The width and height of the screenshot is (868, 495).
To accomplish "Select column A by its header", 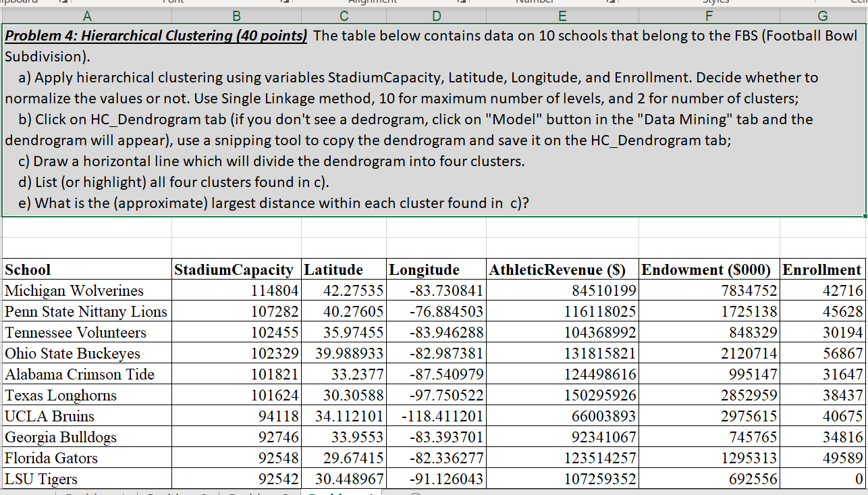I will [87, 14].
